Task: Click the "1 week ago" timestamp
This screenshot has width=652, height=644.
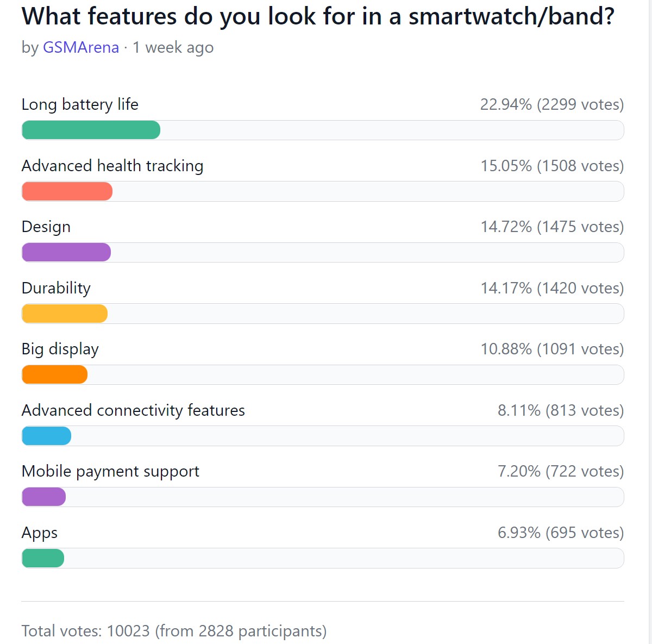Action: (173, 48)
